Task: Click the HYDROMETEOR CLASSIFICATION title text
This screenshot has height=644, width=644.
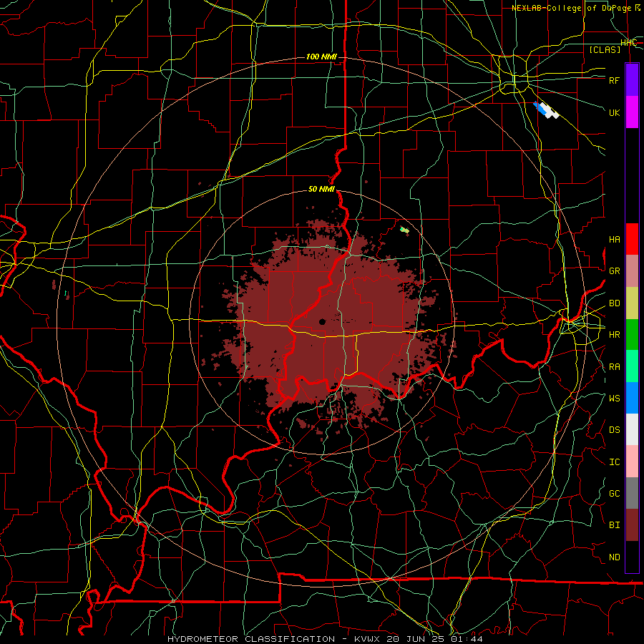Action: [251, 639]
